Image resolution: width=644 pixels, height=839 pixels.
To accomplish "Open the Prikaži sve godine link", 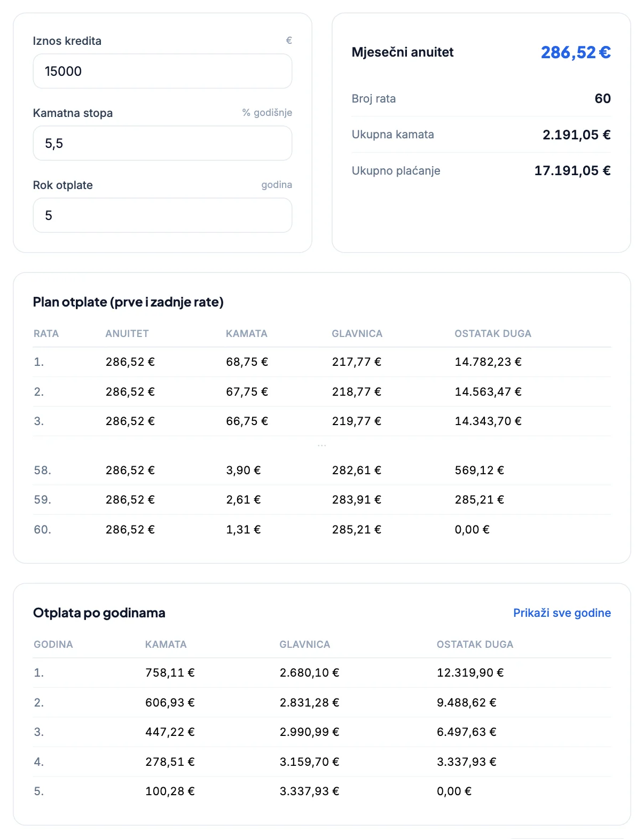I will click(x=562, y=613).
